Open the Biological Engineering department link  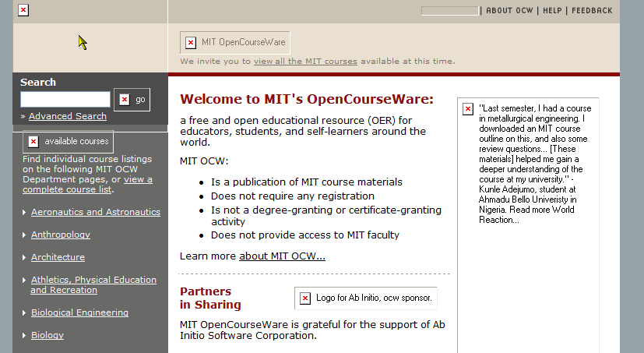coord(79,312)
